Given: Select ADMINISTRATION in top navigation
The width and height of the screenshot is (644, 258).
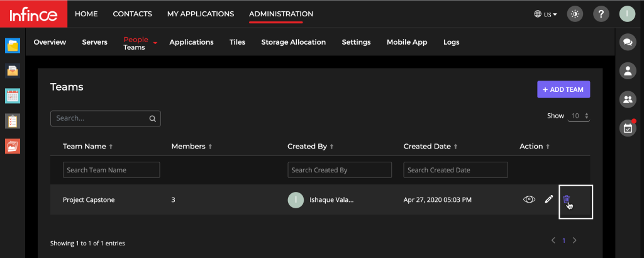Looking at the screenshot, I should 281,14.
